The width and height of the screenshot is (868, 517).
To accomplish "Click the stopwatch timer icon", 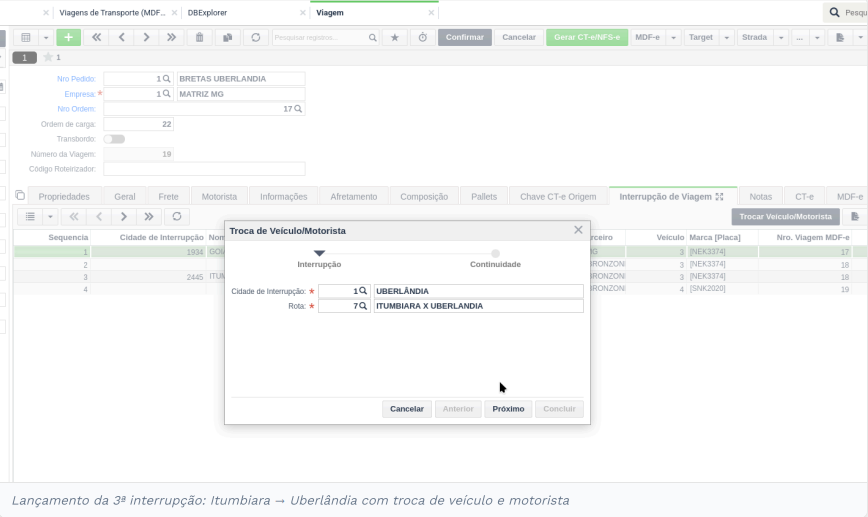I will click(422, 37).
